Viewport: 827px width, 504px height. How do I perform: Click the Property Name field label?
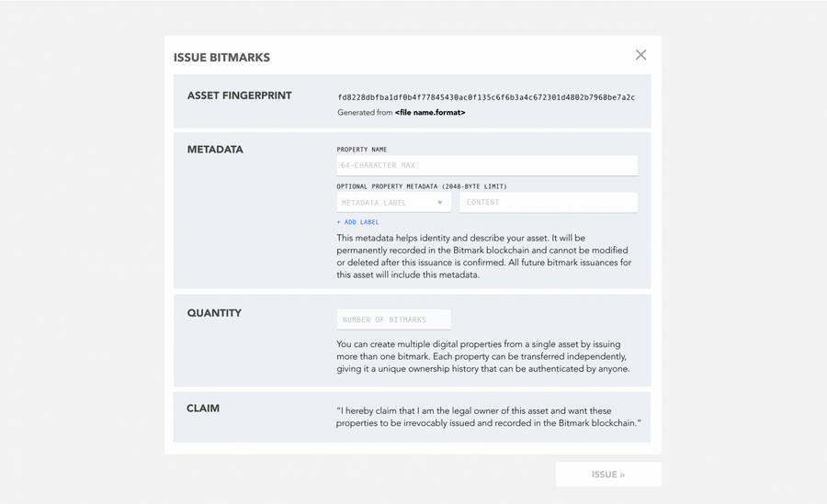pos(362,150)
